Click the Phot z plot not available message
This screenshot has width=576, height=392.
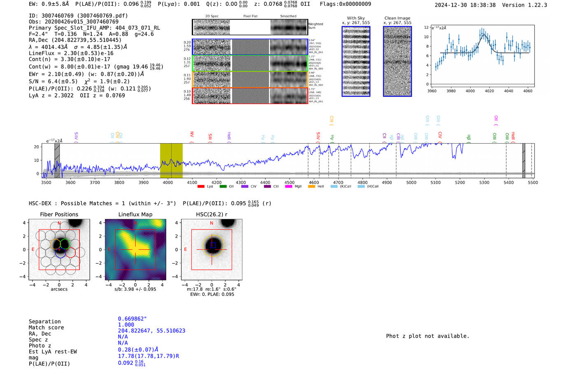427,336
